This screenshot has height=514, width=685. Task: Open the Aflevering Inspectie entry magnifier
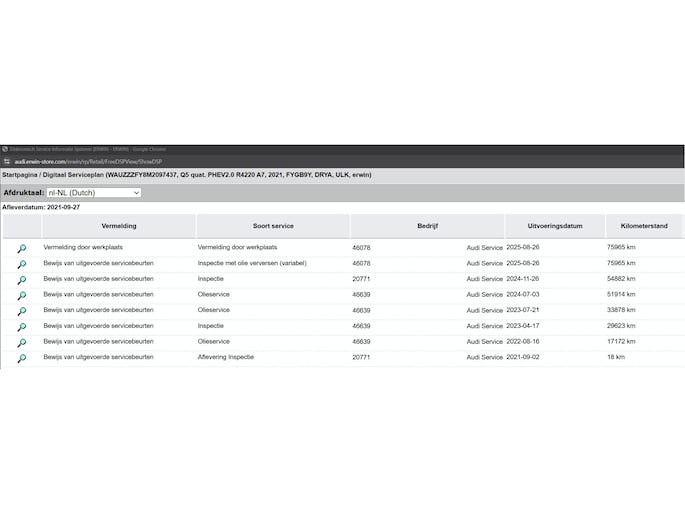tap(21, 358)
